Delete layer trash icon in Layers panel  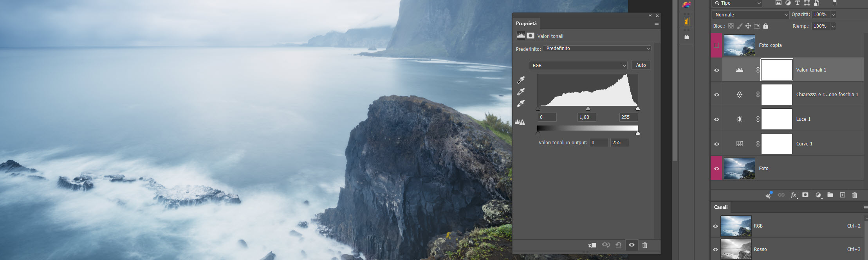[x=855, y=195]
